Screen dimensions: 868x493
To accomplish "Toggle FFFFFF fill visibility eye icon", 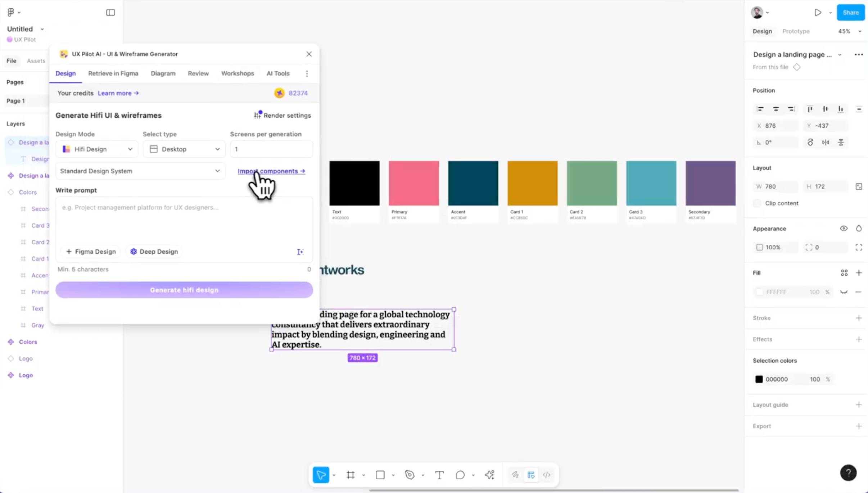I will pos(844,292).
